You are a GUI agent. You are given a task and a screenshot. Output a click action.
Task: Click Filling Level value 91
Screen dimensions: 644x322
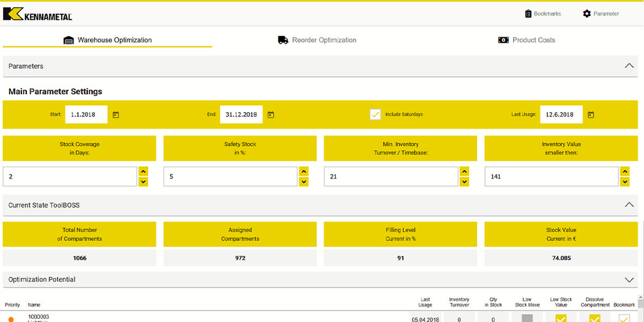pos(401,258)
